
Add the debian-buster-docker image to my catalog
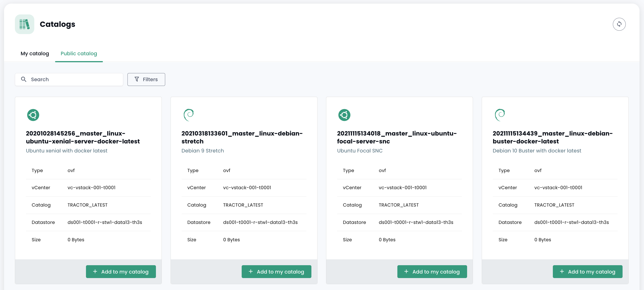588,272
